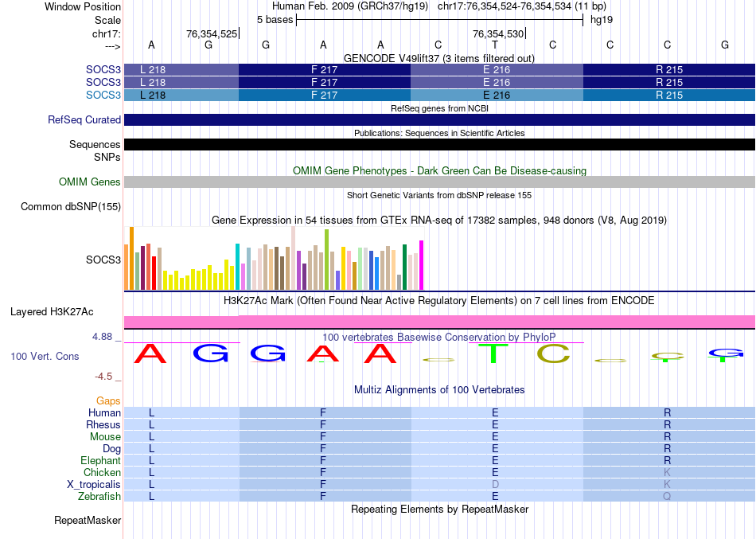Click the -4.5 conservation scale value

103,377
